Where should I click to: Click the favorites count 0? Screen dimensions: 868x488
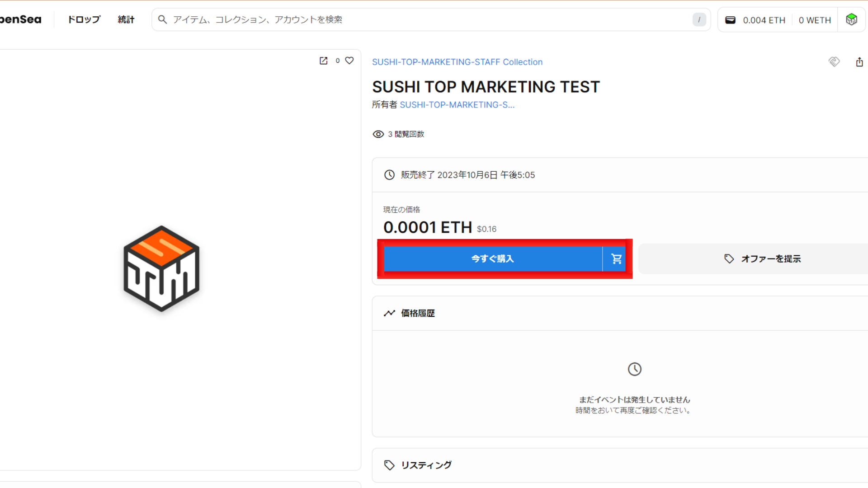coord(337,61)
